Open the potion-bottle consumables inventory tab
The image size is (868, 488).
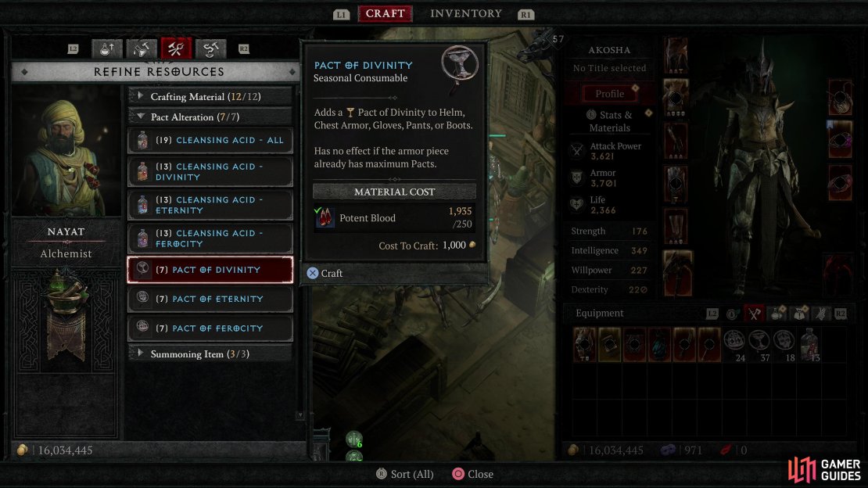[777, 314]
